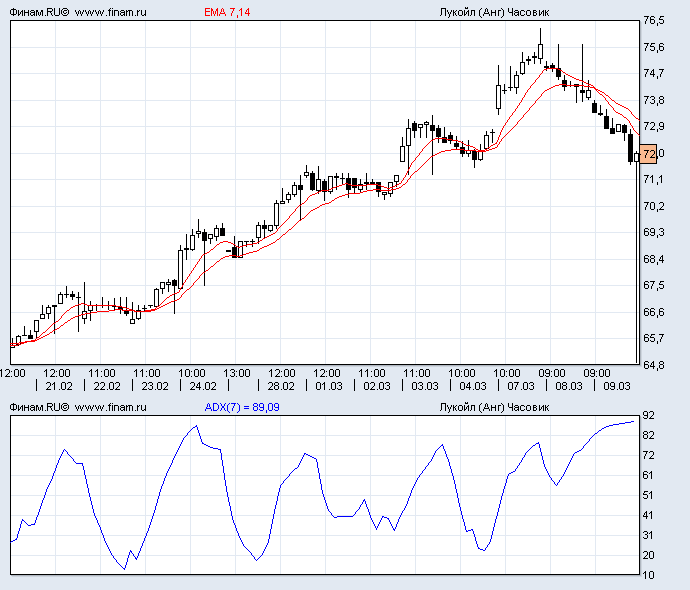This screenshot has width=690, height=590.
Task: Click the 10 level on the ADX scale
Action: (x=649, y=575)
